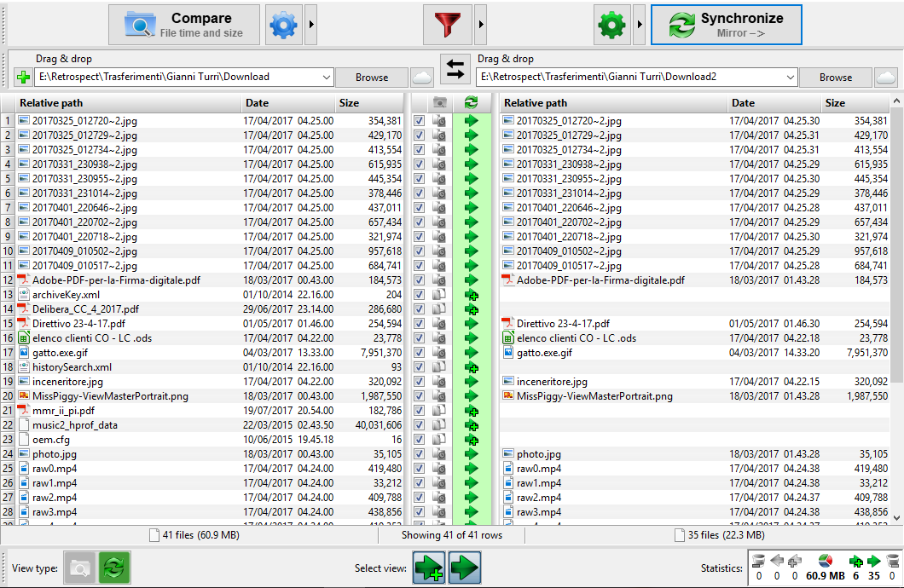Add folder pair with green plus
904x588 pixels.
24,78
